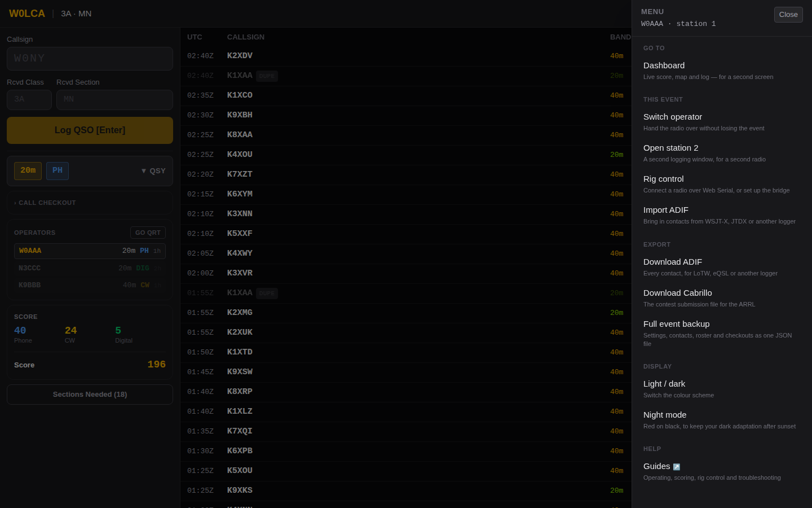Focus the Callsign input field
This screenshot has height=508, width=812.
coord(90,59)
